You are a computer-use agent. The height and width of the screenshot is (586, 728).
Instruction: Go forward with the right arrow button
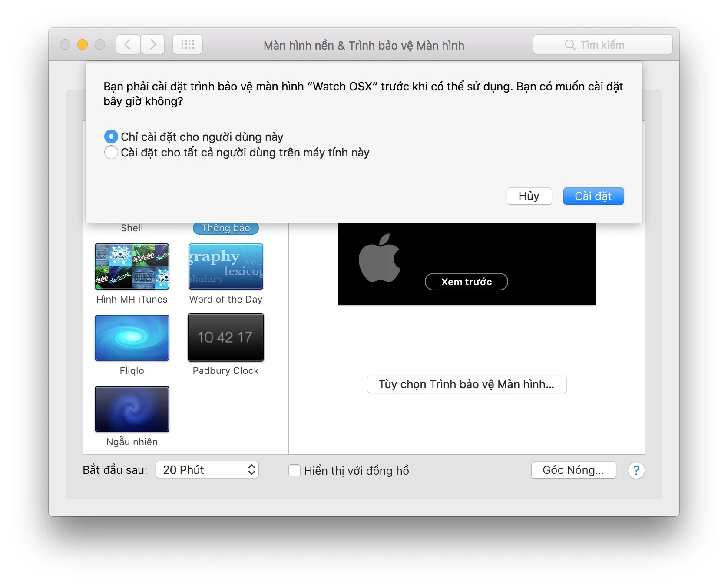tap(152, 44)
